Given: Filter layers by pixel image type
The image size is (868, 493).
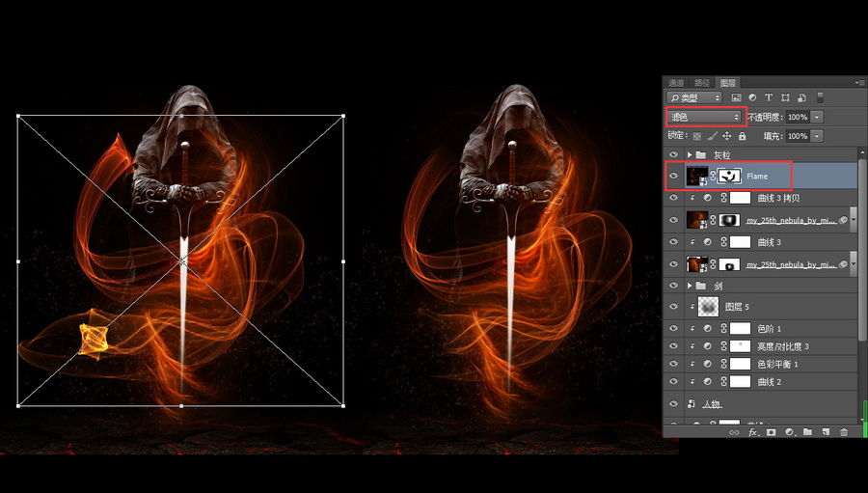Looking at the screenshot, I should coord(736,97).
